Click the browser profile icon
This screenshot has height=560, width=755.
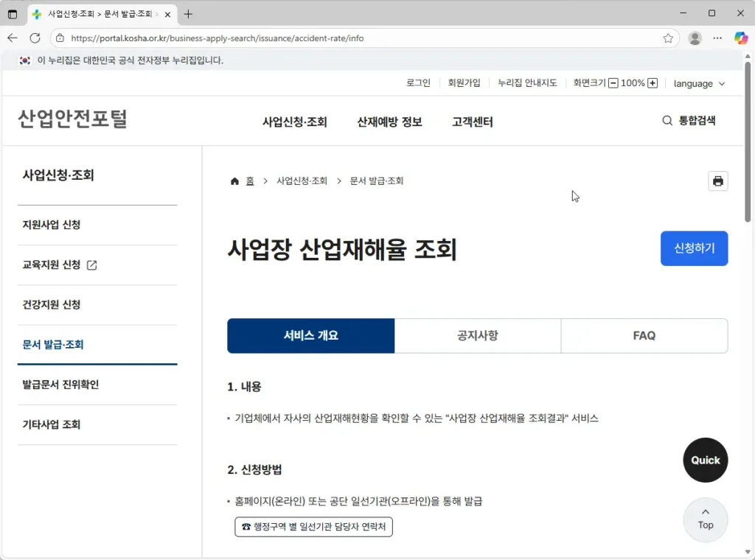click(694, 38)
